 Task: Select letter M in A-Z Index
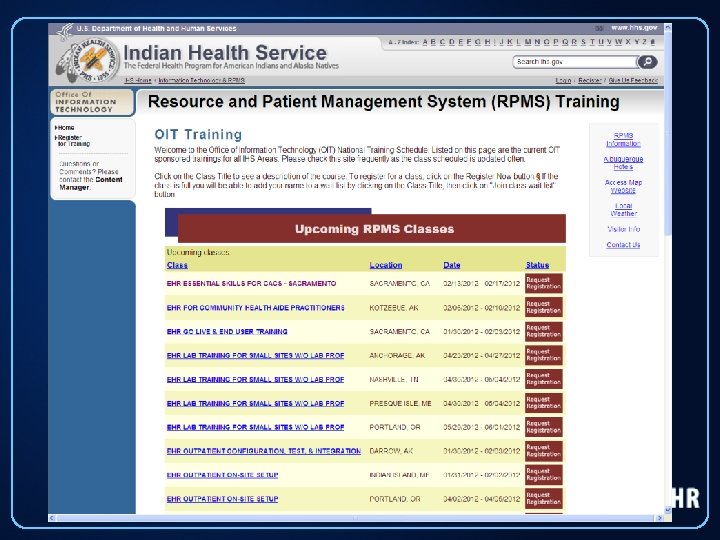pos(528,42)
